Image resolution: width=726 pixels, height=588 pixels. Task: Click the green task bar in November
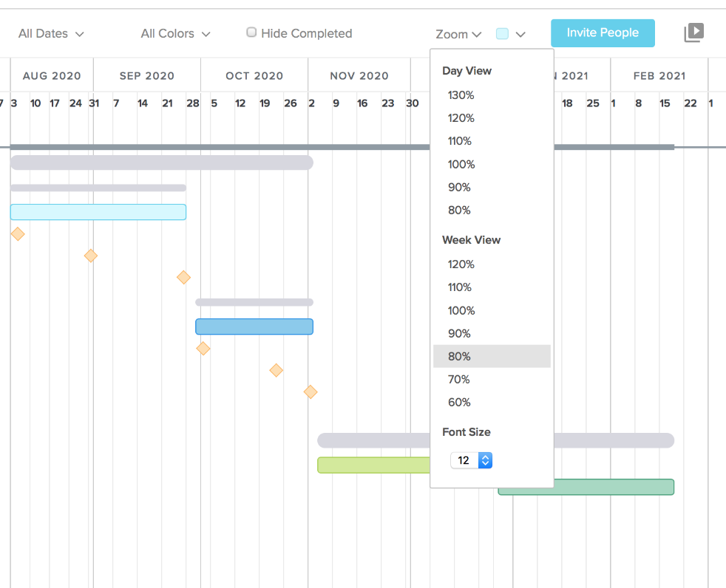click(370, 465)
